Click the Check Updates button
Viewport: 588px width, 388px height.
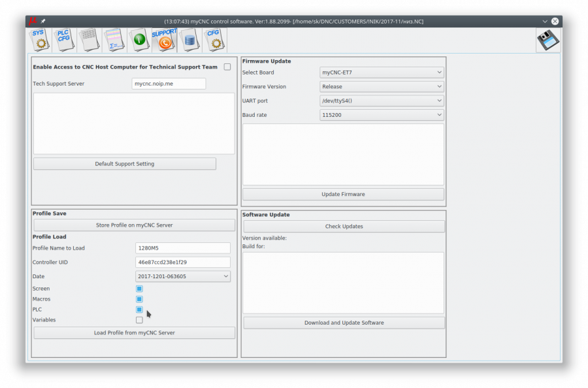344,227
